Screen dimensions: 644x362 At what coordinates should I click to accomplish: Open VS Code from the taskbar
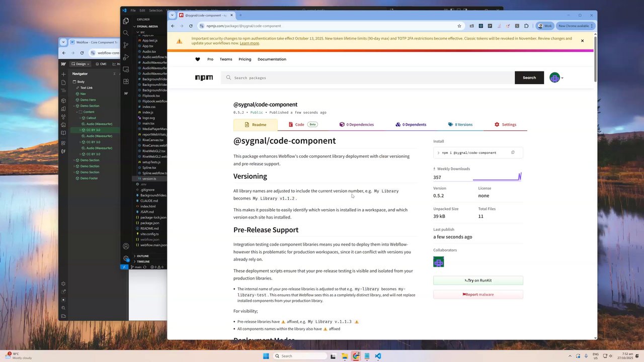tap(378, 356)
